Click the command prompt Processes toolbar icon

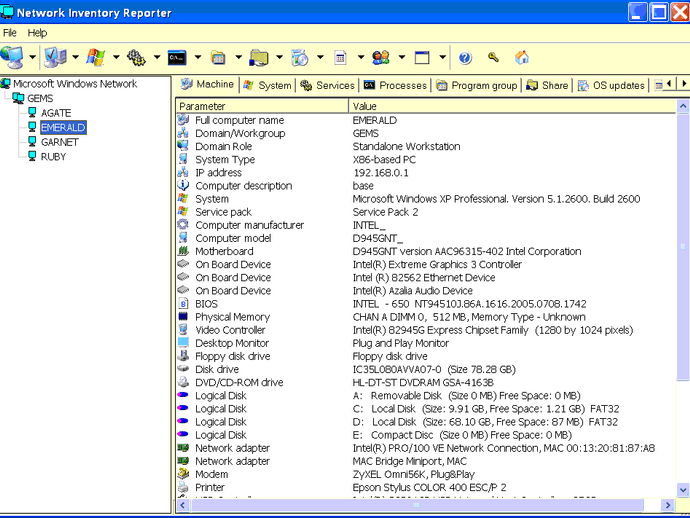[x=177, y=57]
